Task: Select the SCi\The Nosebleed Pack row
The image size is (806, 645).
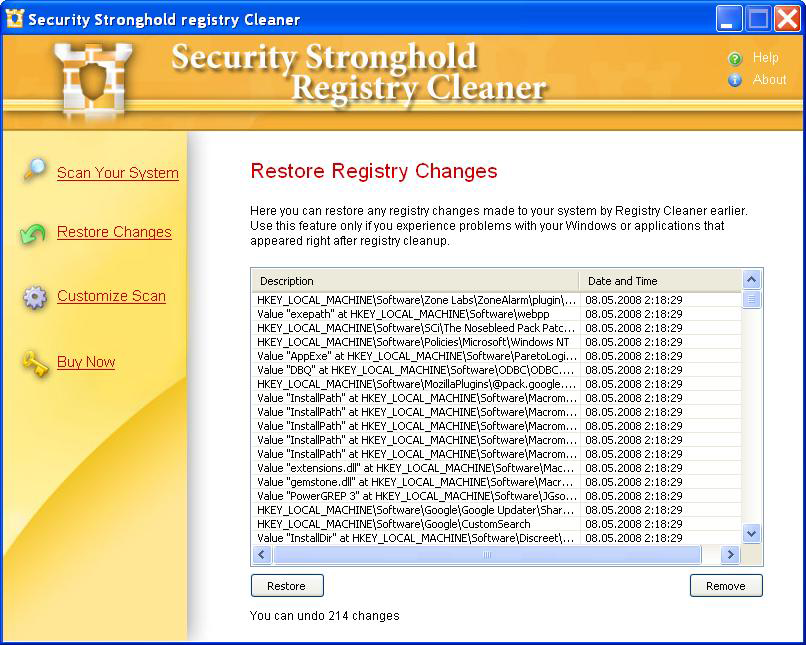Action: pyautogui.click(x=496, y=328)
